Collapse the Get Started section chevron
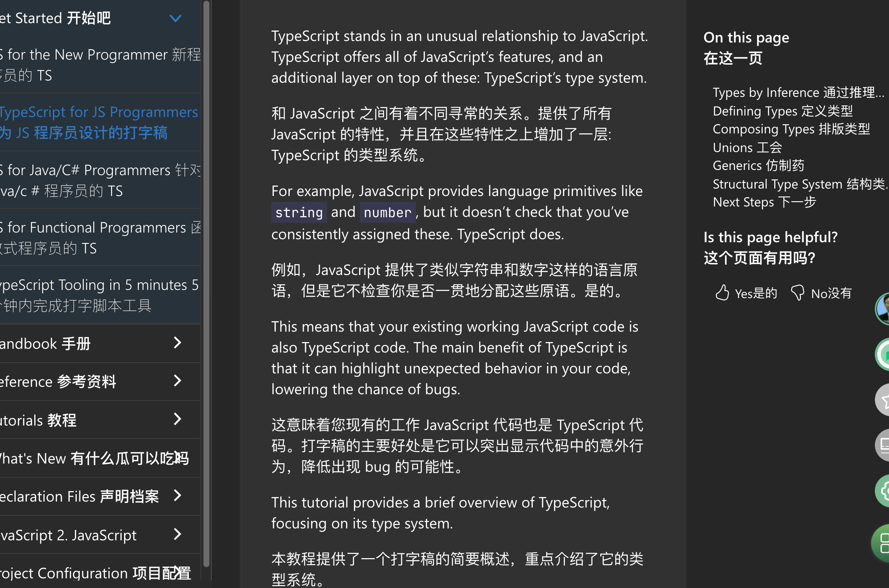This screenshot has width=889, height=588. [x=175, y=18]
